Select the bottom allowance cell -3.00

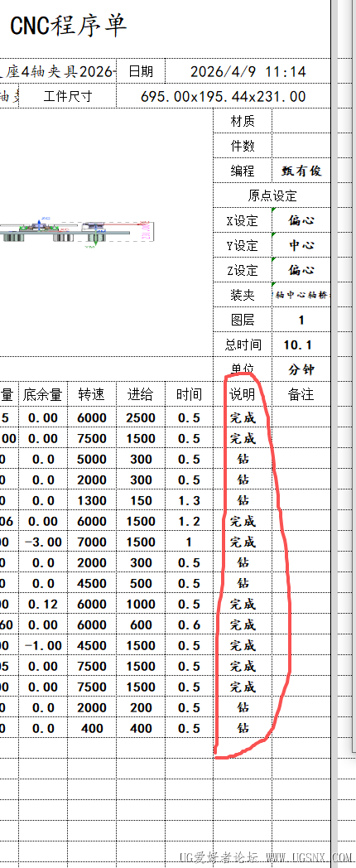43,542
